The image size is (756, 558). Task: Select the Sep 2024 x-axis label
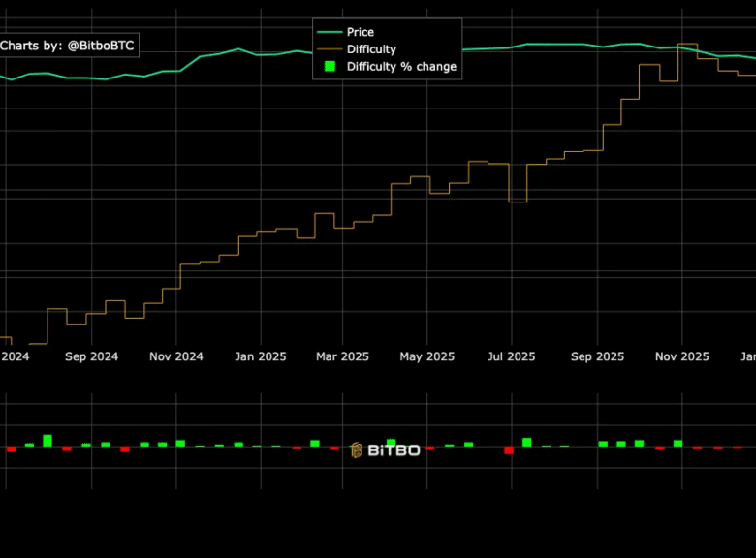[91, 356]
